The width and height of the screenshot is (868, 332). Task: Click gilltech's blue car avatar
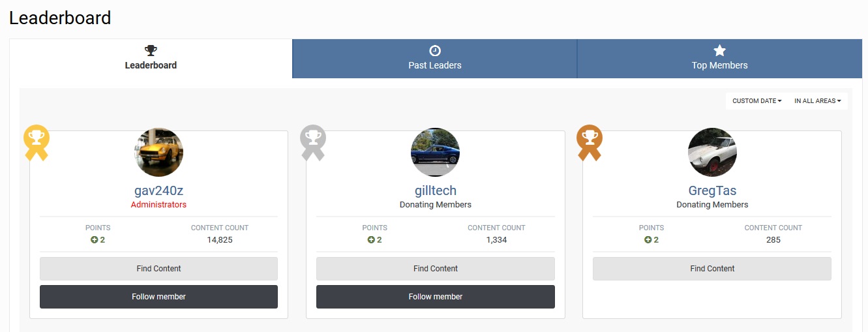tap(436, 152)
